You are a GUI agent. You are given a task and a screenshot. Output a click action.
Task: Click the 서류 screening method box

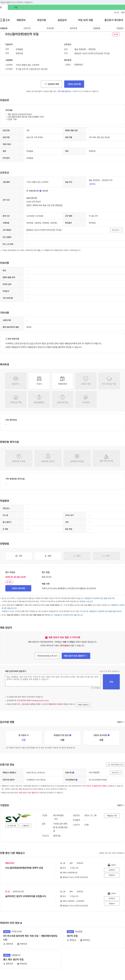[x=19, y=556]
